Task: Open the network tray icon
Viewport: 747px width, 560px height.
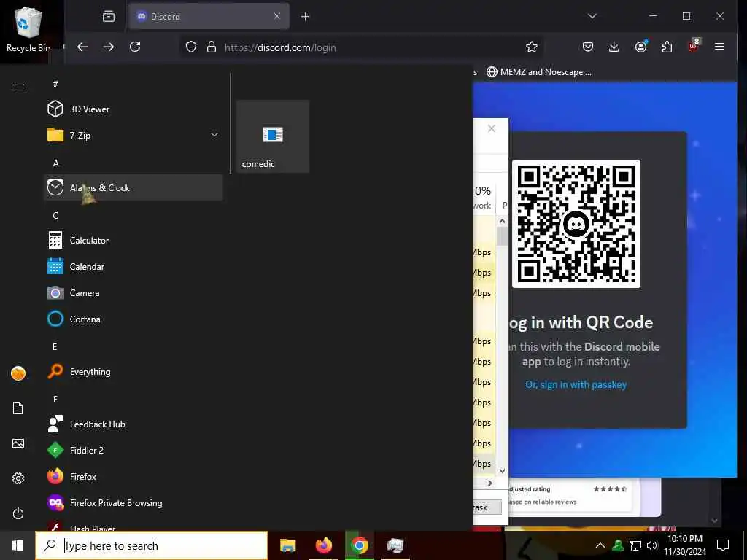Action: (x=635, y=545)
